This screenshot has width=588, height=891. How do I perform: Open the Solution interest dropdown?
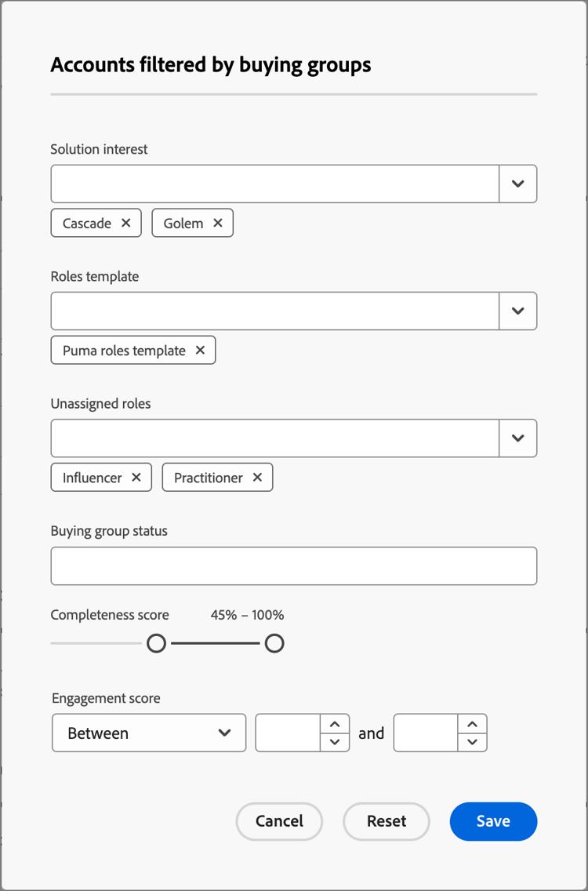518,184
